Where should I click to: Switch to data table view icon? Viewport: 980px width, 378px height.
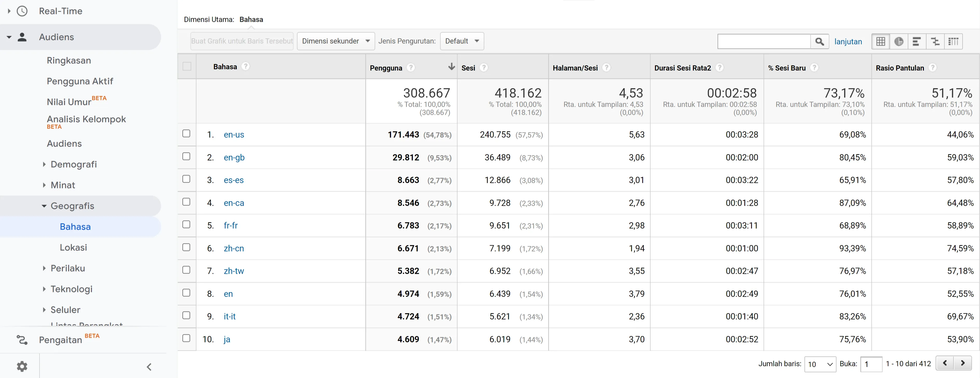click(x=881, y=42)
